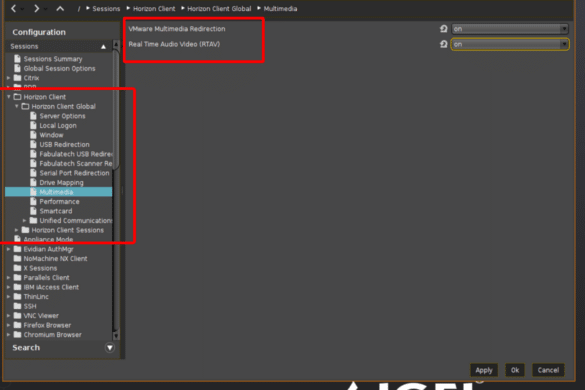Viewport: 585px width, 390px height.
Task: Click Multimedia at the breadcrumb end
Action: click(280, 9)
